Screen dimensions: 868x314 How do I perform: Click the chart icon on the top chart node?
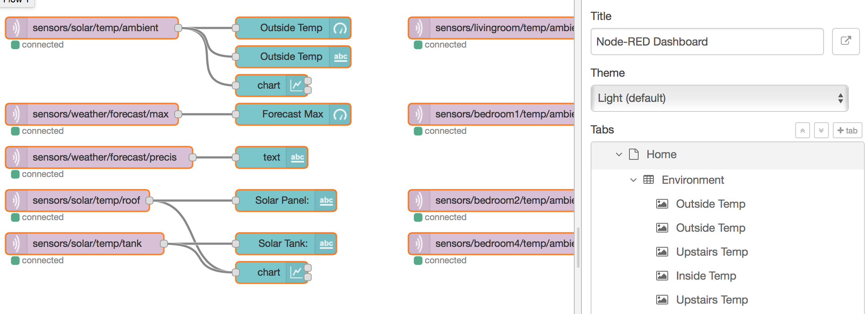click(296, 85)
